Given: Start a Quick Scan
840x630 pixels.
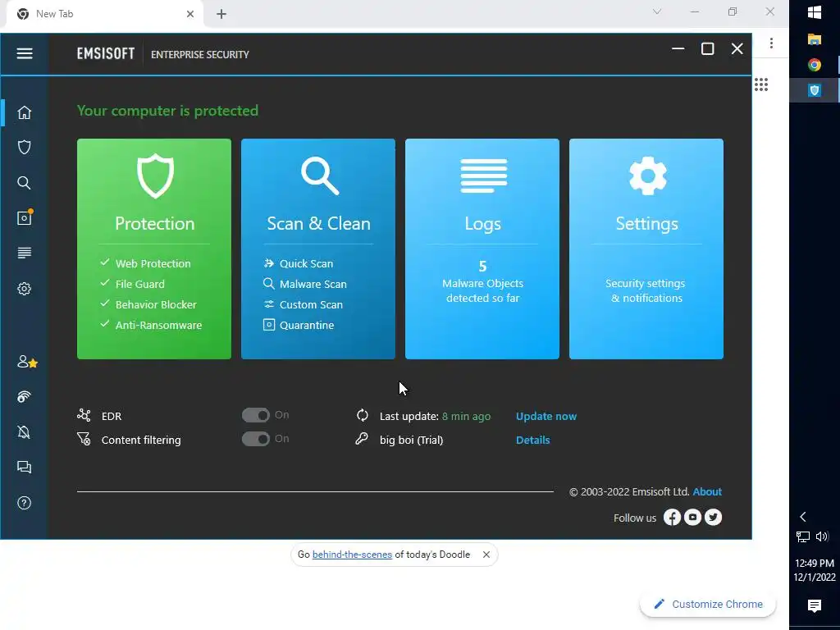Looking at the screenshot, I should coord(306,263).
